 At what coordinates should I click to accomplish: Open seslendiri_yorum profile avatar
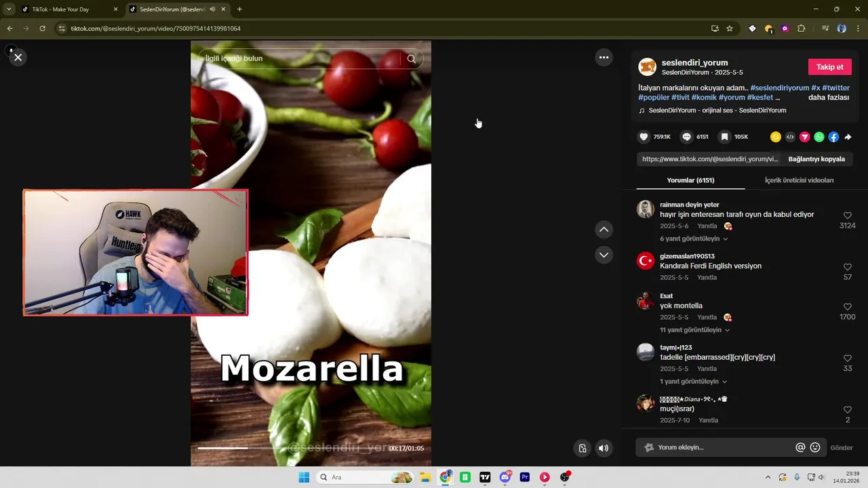tap(648, 67)
